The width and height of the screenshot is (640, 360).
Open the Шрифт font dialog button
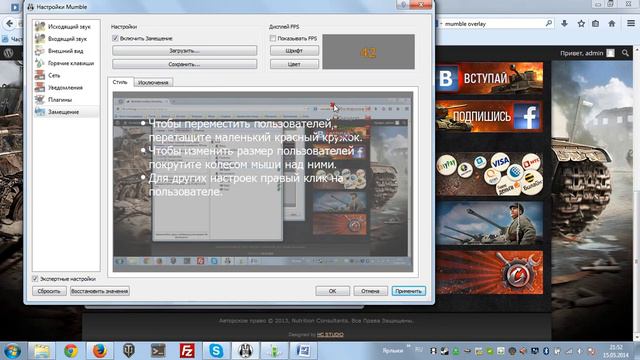tap(294, 51)
